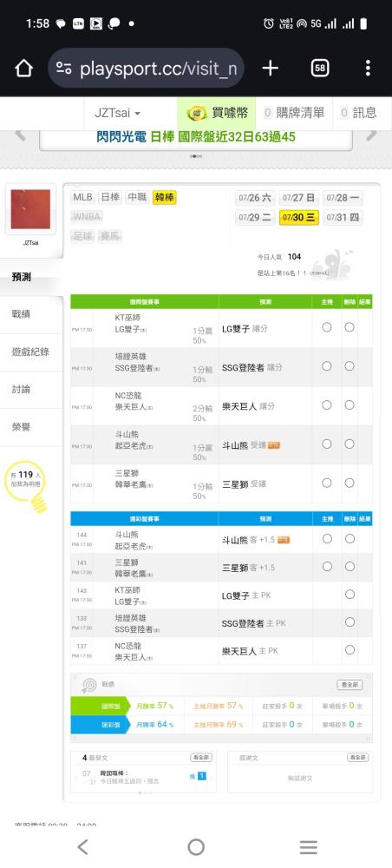Open Chrome three-dot overflow menu

[368, 68]
